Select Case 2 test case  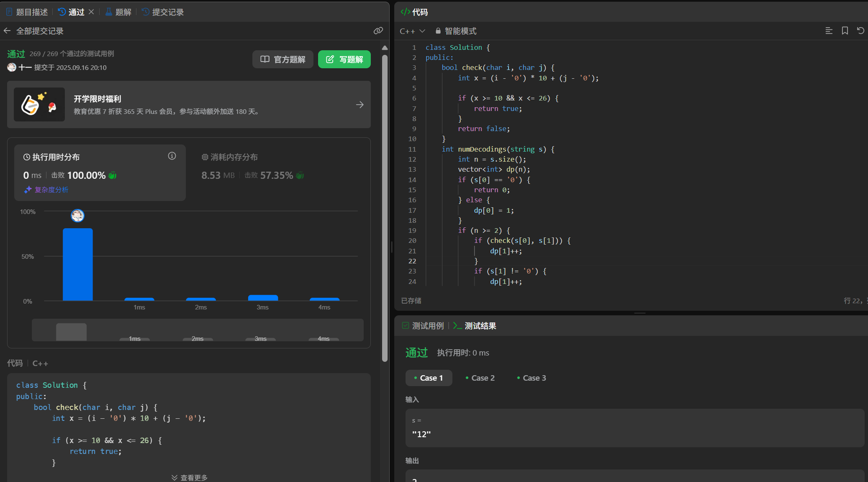480,378
